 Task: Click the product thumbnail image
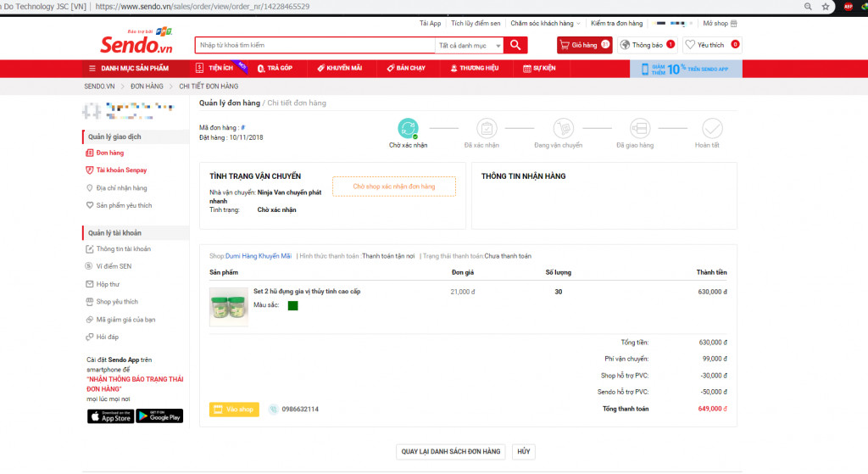[229, 306]
